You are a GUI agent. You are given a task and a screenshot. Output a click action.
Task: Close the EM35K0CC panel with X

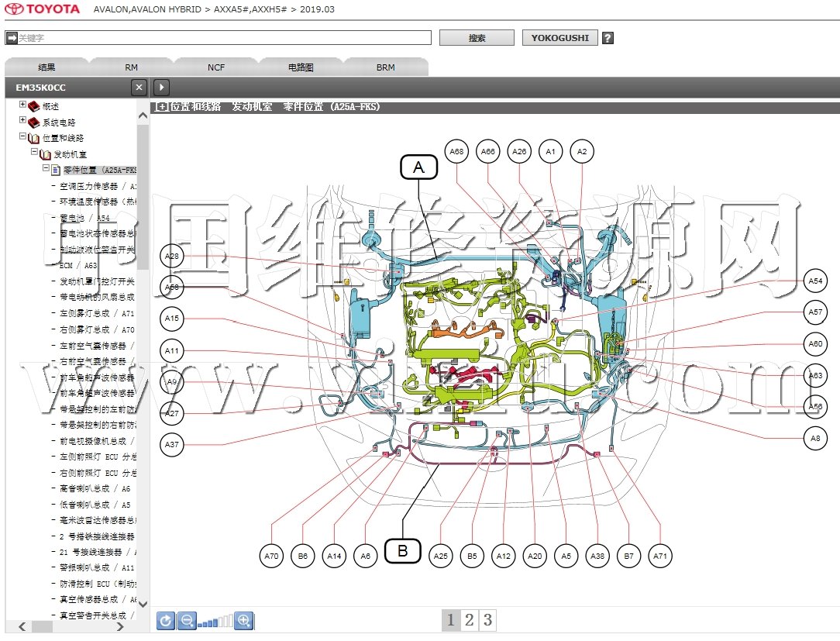pyautogui.click(x=138, y=88)
